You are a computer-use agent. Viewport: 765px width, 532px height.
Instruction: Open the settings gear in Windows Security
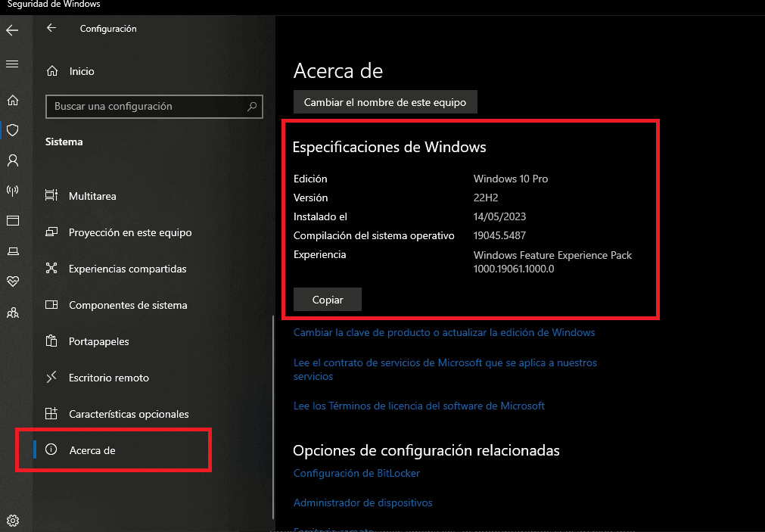(13, 521)
